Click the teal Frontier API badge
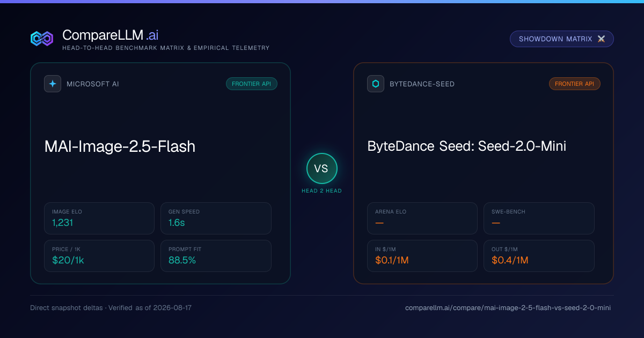Viewport: 644px width, 338px height. 252,84
